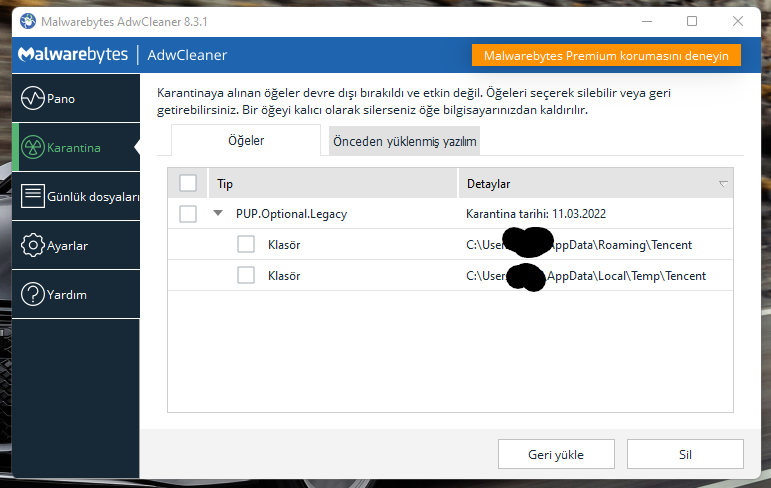Check the Local\Temp\Tencent folder checkbox
771x488 pixels.
(x=246, y=275)
